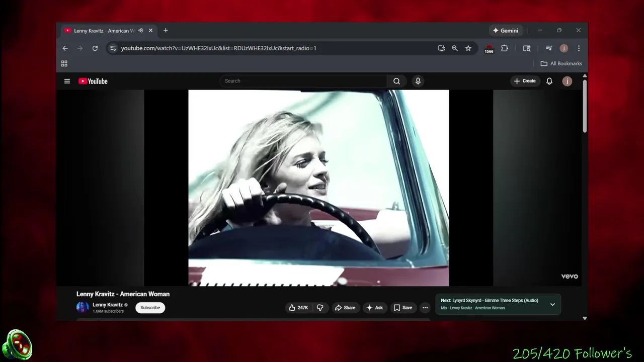Open the notifications bell

[x=549, y=81]
